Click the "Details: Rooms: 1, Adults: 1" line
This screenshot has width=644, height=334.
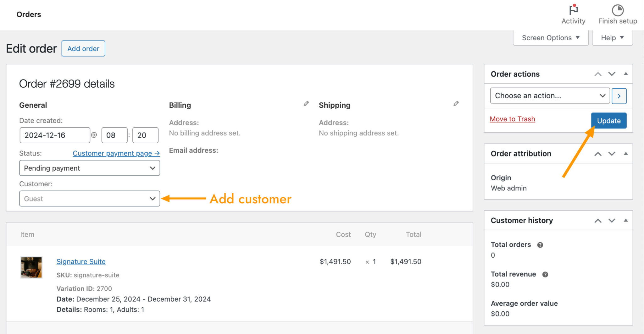pyautogui.click(x=100, y=310)
